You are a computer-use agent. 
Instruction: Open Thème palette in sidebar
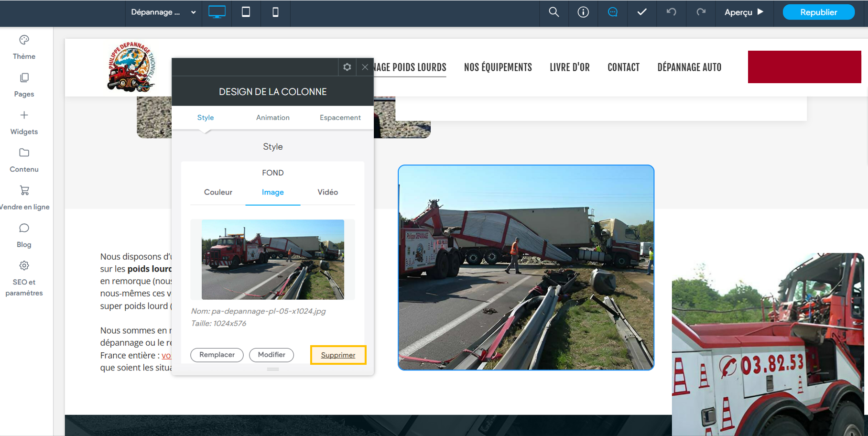tap(24, 47)
